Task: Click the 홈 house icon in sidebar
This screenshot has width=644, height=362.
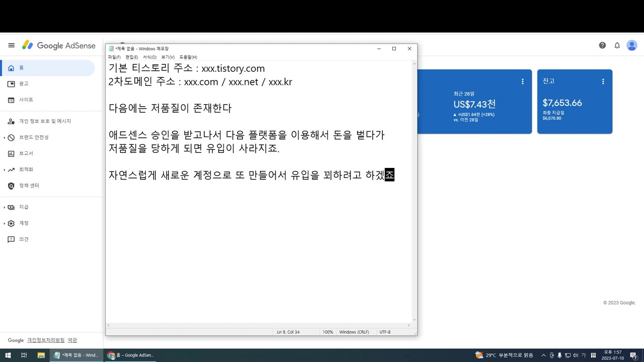Action: click(11, 68)
